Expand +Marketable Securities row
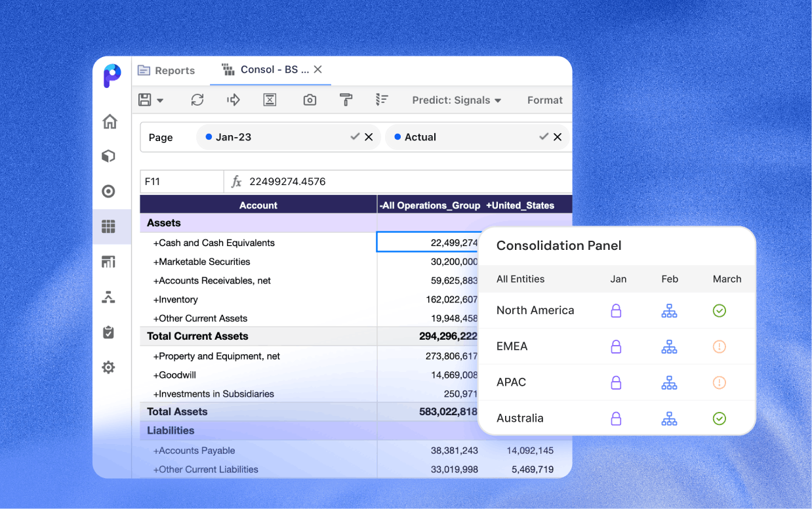The image size is (812, 509). 201,262
